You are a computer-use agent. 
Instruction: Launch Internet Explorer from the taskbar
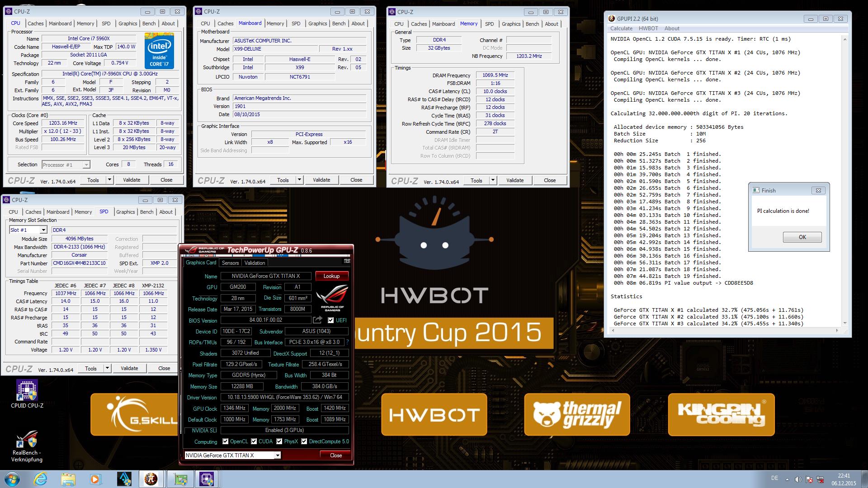(40, 479)
